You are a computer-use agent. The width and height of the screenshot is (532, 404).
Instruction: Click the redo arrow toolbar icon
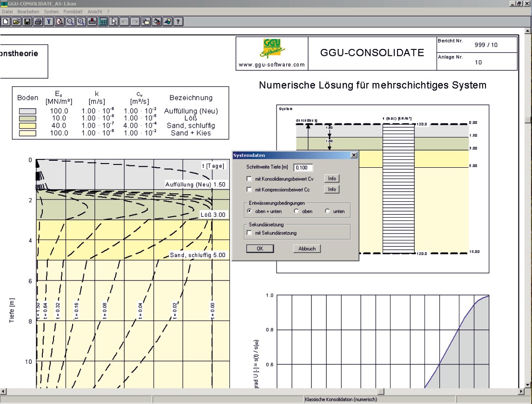click(x=135, y=22)
